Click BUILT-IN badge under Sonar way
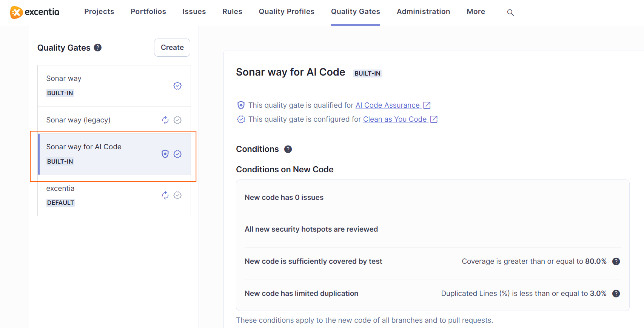This screenshot has width=644, height=328. coord(60,93)
